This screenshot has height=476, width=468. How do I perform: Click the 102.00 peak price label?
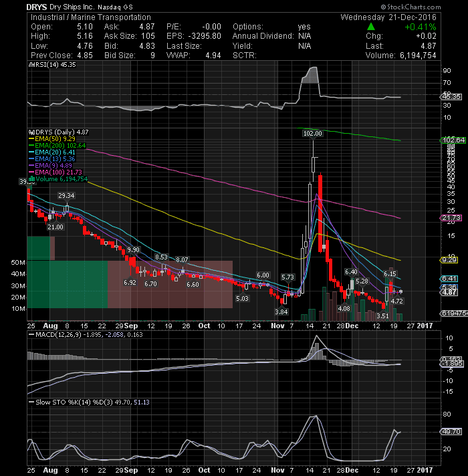(313, 134)
